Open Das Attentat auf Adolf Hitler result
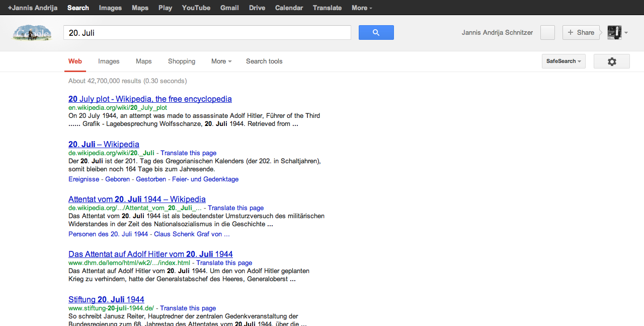 pos(150,254)
